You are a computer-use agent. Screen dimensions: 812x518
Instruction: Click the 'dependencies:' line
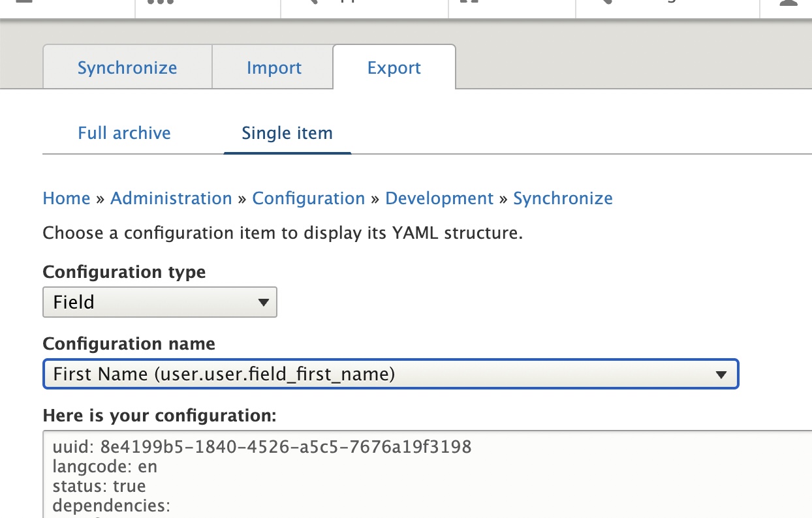click(x=112, y=506)
